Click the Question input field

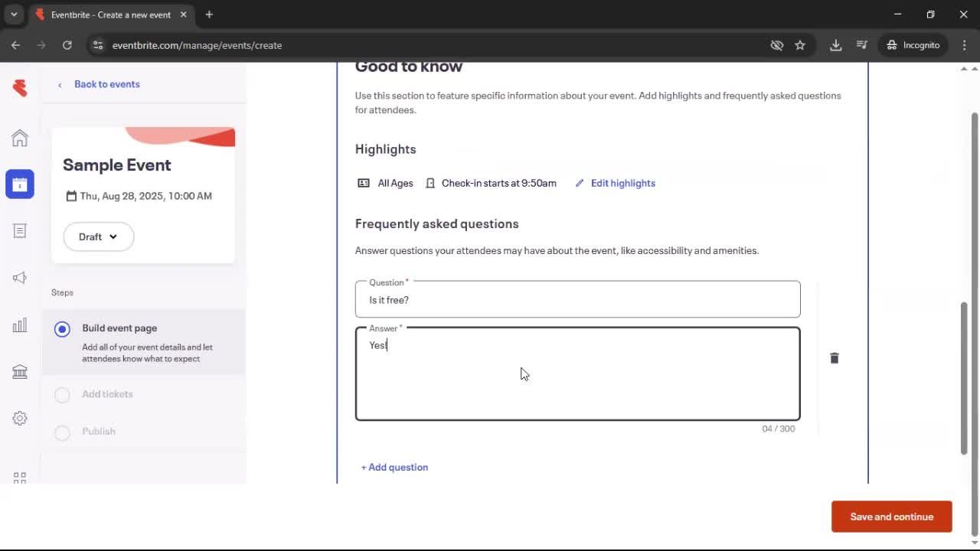click(x=578, y=299)
